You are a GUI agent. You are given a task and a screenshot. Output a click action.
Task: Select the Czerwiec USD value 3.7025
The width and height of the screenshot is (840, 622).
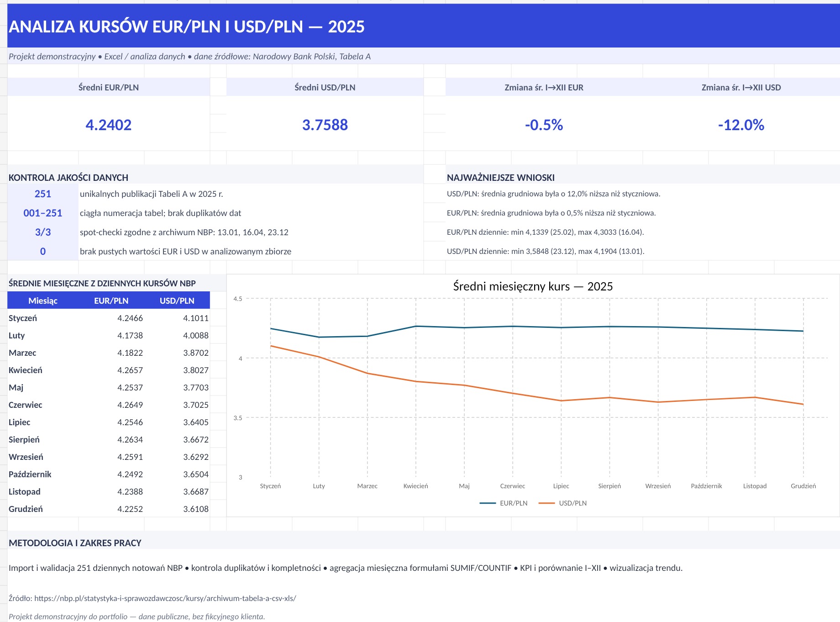click(196, 405)
